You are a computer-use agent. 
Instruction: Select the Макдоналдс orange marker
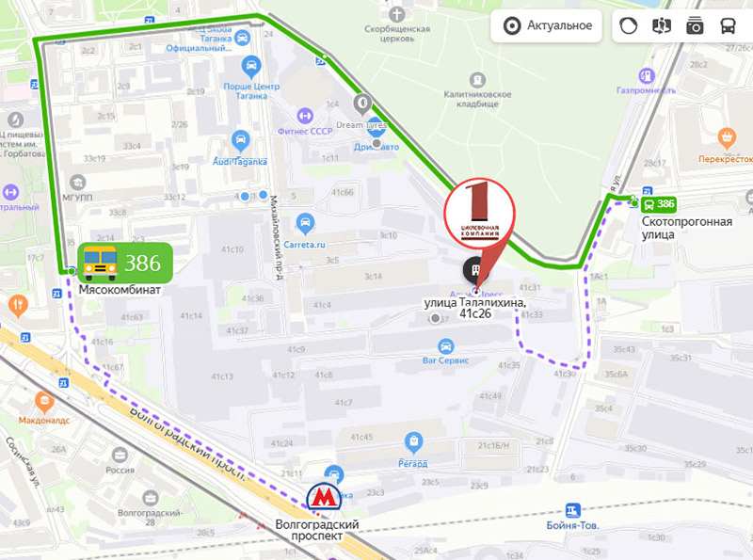pyautogui.click(x=44, y=402)
